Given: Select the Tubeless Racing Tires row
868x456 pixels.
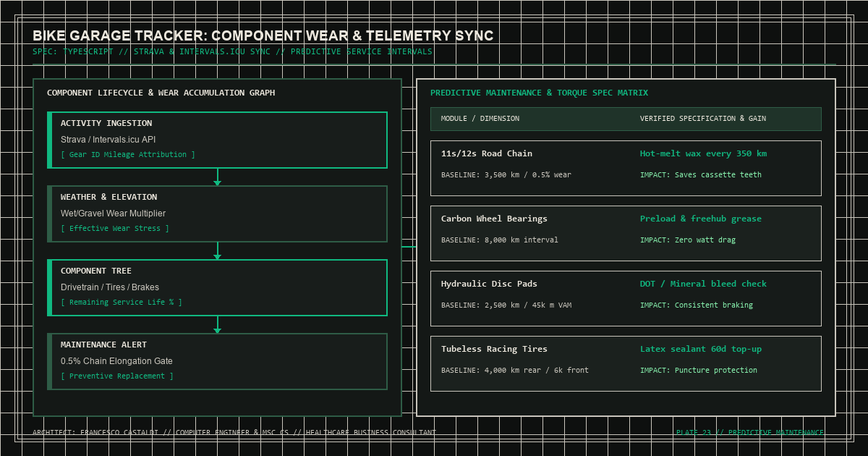Looking at the screenshot, I should [x=626, y=363].
